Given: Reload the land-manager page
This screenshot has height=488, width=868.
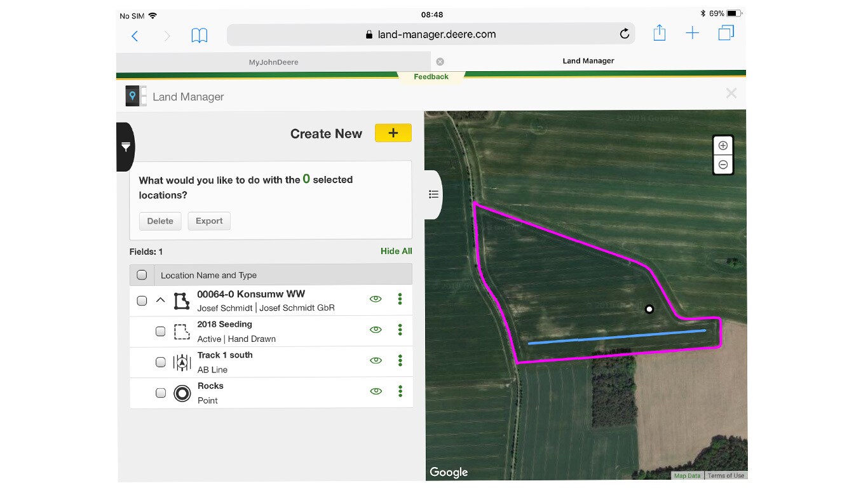Looking at the screenshot, I should click(x=624, y=34).
